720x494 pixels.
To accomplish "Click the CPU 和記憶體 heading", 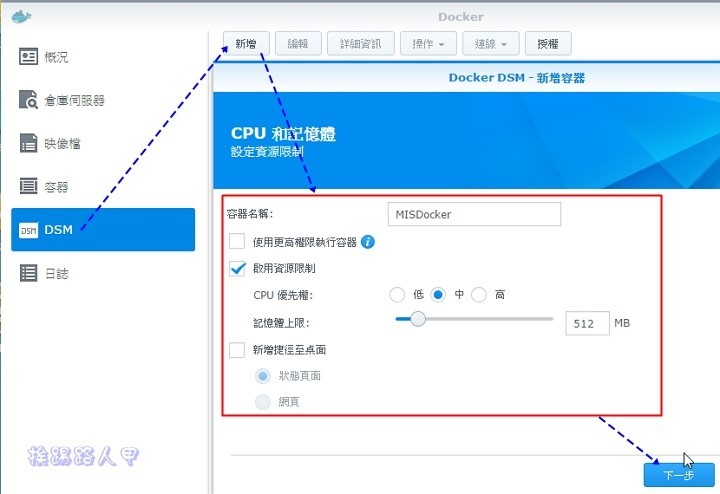I will click(x=283, y=134).
